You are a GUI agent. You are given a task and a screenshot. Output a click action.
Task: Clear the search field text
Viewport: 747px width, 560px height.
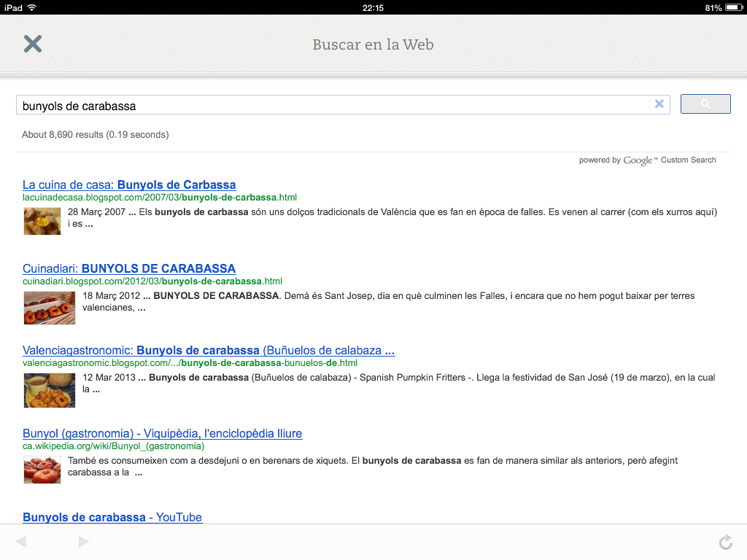[x=659, y=104]
